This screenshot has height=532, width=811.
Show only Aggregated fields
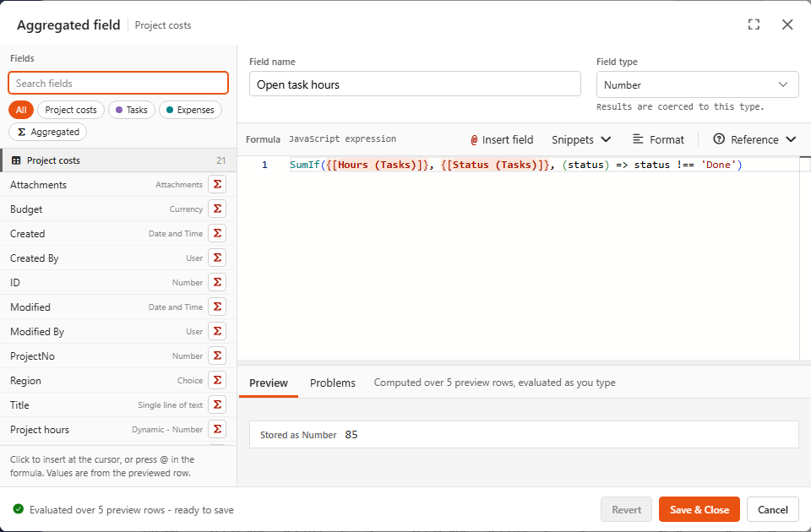click(x=47, y=132)
